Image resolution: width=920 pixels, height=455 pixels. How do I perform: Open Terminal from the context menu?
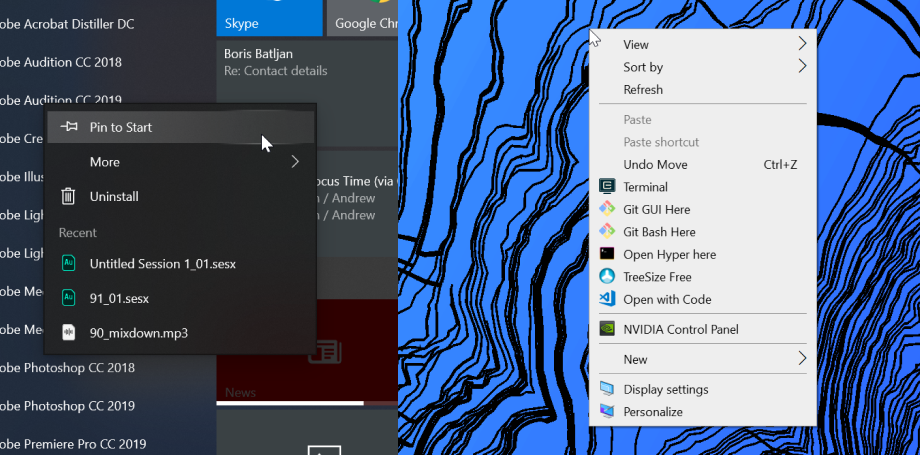702,187
